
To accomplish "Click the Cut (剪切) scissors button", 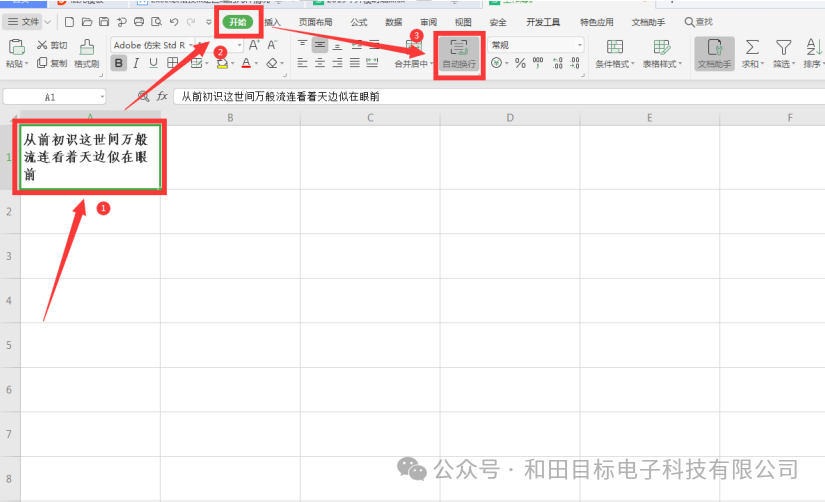I will [x=52, y=45].
